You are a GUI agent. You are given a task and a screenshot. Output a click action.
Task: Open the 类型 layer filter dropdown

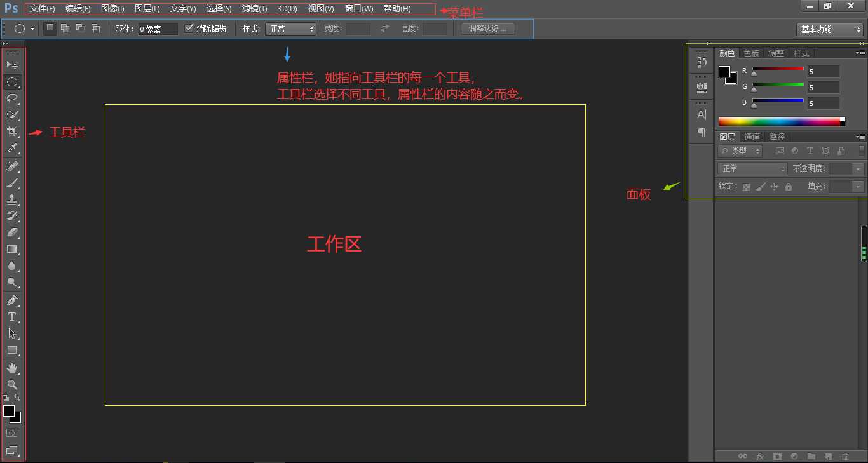point(740,151)
